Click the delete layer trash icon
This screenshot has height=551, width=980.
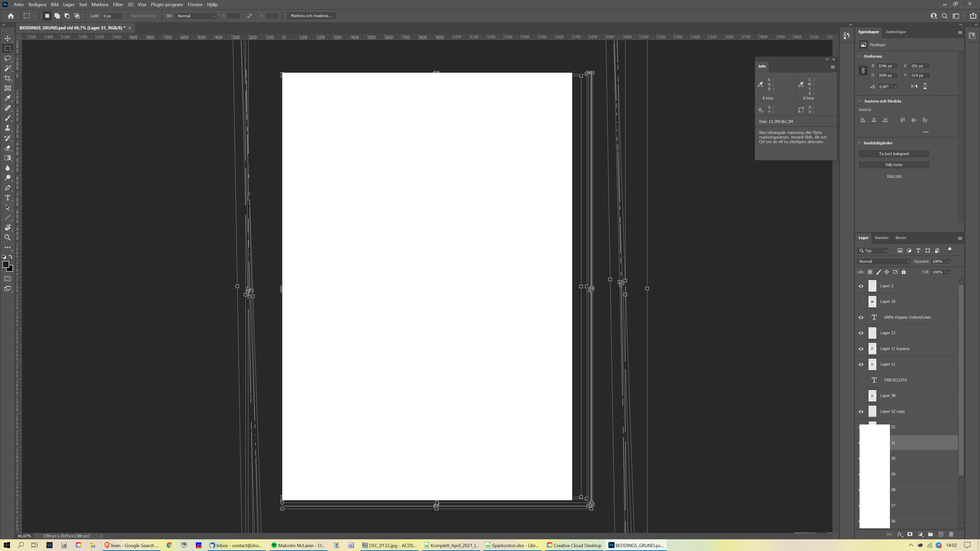click(951, 534)
